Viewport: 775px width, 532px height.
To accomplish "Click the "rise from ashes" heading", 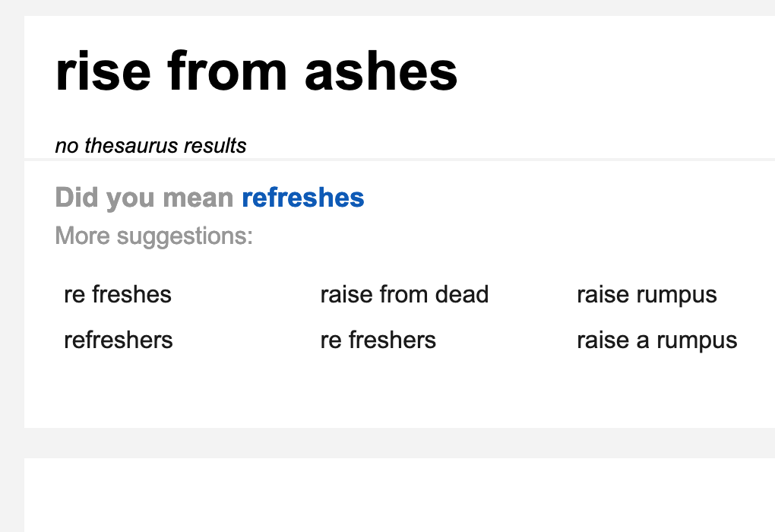I will 256,71.
